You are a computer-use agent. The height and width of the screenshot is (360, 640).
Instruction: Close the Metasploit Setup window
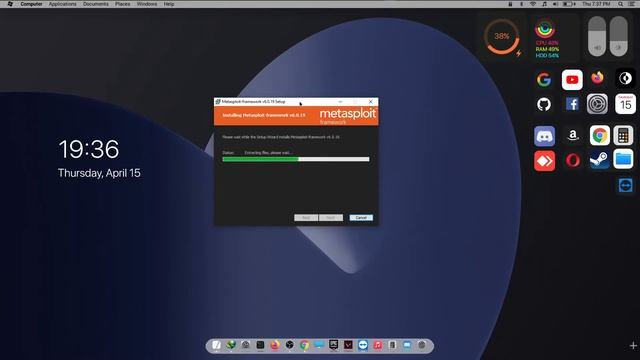click(x=371, y=102)
